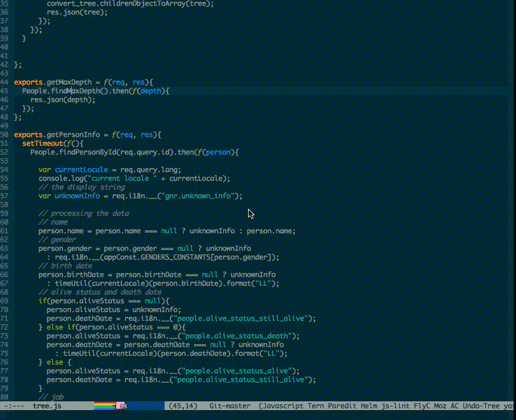Image resolution: width=516 pixels, height=420 pixels.
Task: Open the Paredit minor mode menu
Action: click(342, 406)
